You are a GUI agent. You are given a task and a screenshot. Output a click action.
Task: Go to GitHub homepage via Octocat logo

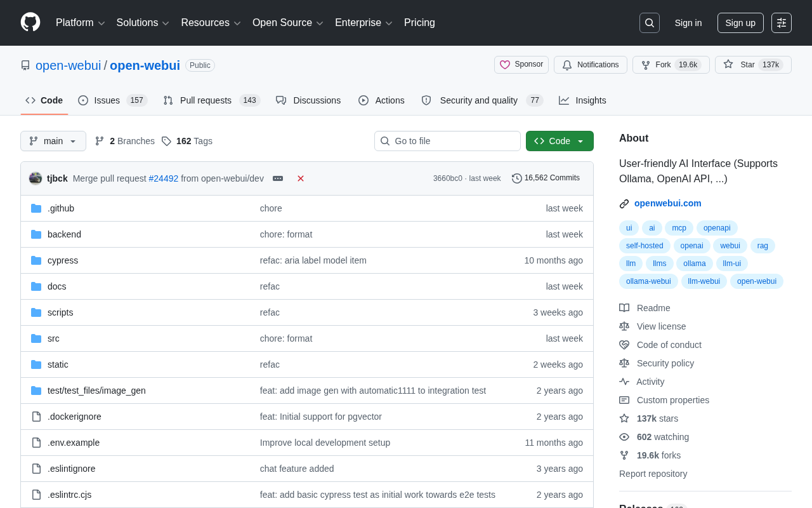(30, 23)
